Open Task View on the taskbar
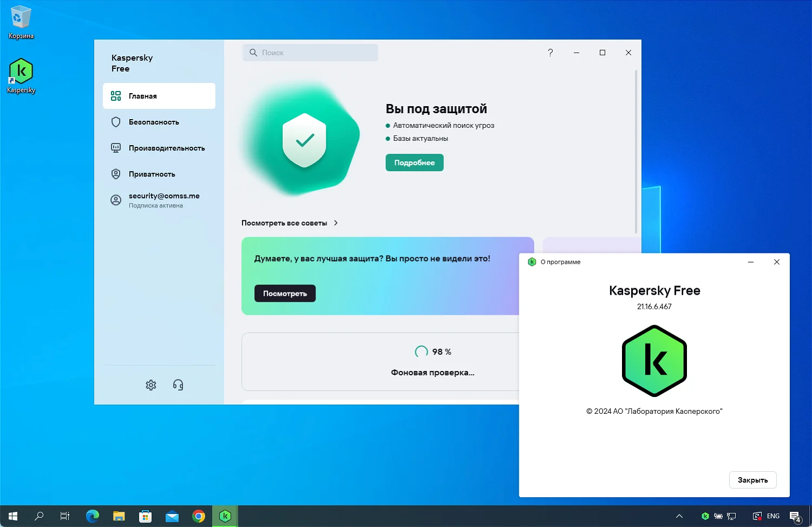 pyautogui.click(x=65, y=516)
